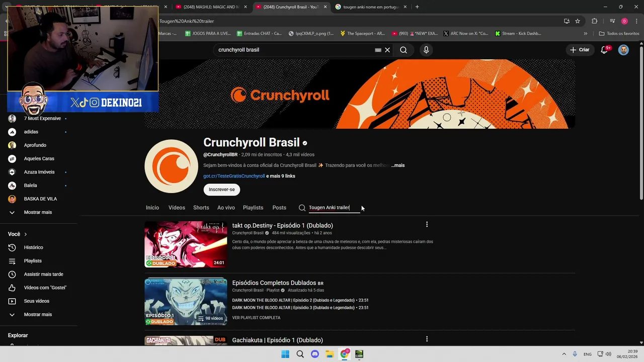
Task: Click the verified badge next to Crunchyroll Brasil
Action: [305, 143]
